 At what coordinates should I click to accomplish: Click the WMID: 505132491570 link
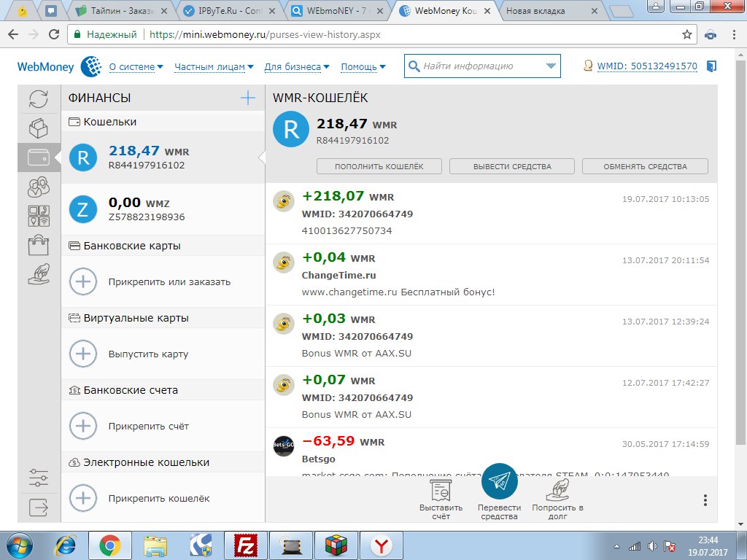(x=646, y=66)
